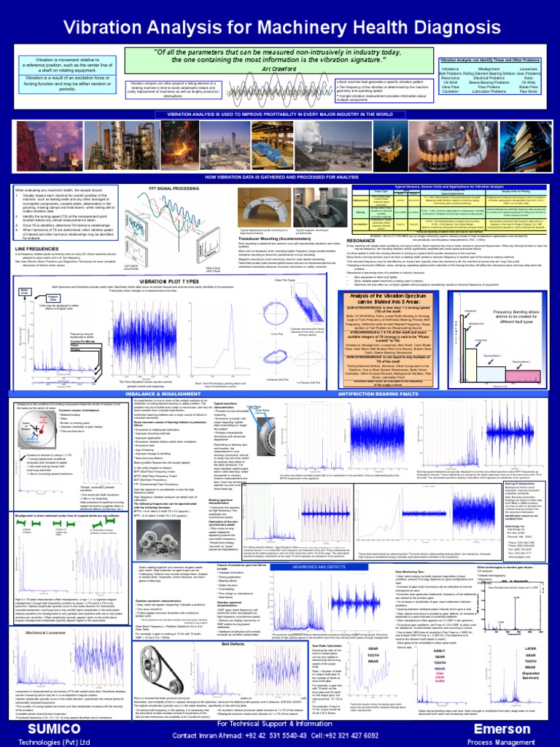Click the overlapping sine waves illustration
The image size is (560, 747).
(x=279, y=90)
